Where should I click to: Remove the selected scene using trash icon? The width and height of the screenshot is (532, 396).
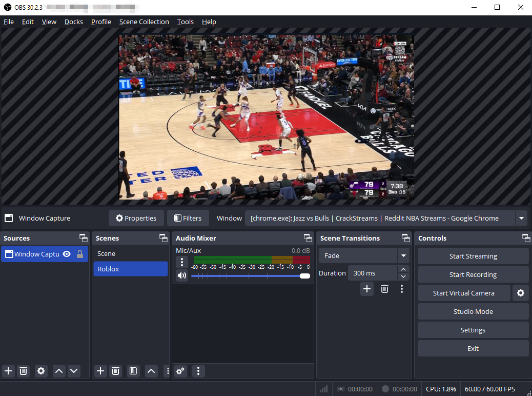point(115,371)
